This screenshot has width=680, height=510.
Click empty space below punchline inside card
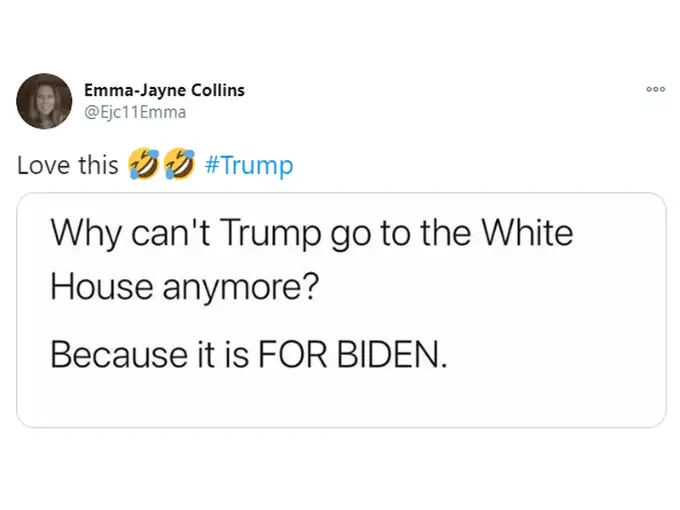coord(341,400)
